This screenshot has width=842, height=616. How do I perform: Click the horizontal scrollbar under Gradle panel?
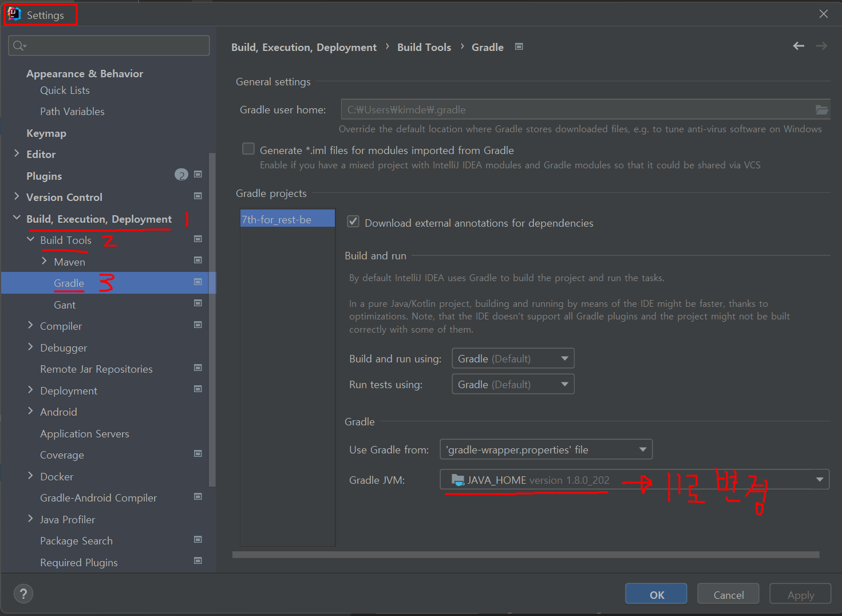tap(526, 554)
